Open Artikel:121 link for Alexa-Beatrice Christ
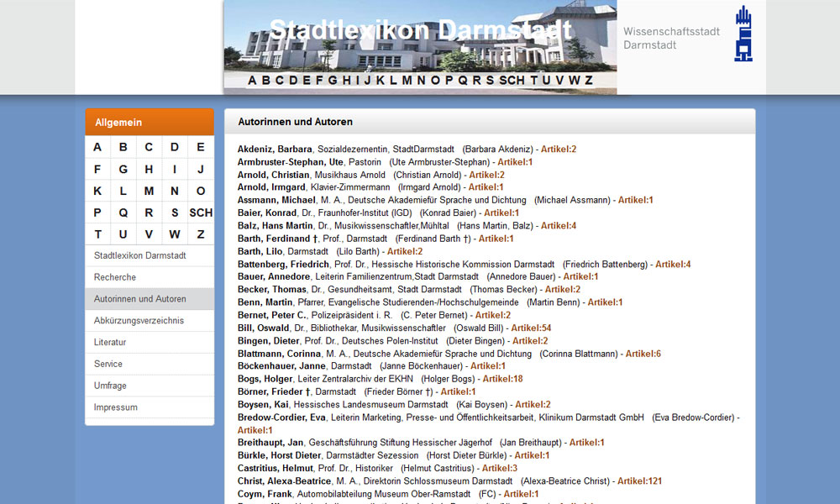840x504 pixels. pos(639,481)
